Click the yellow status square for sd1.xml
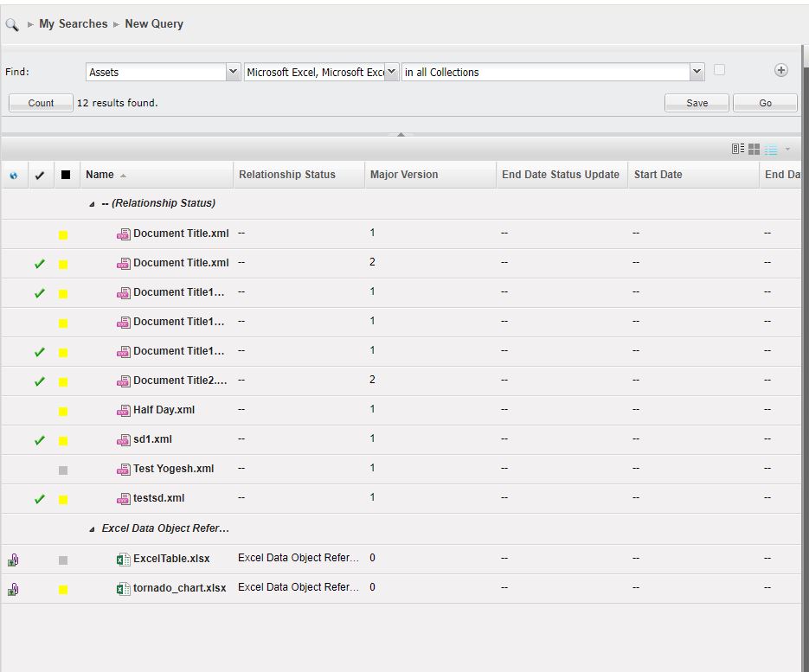Viewport: 809px width, 672px height. (63, 441)
